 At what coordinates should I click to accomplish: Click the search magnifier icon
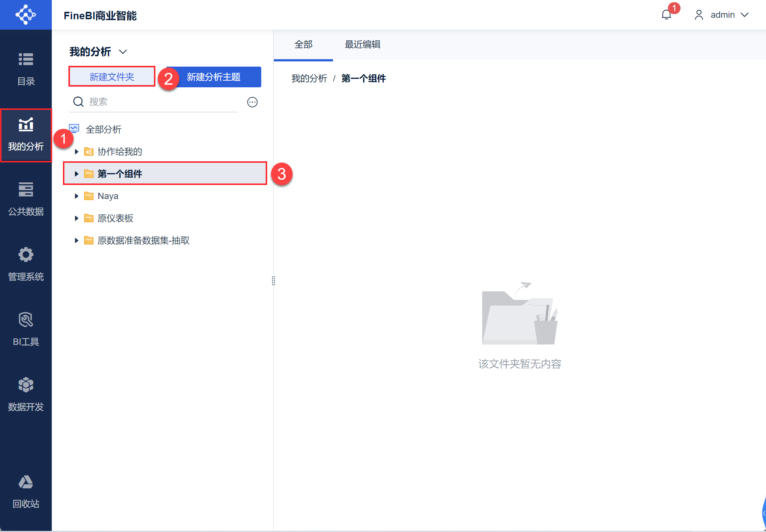click(78, 102)
